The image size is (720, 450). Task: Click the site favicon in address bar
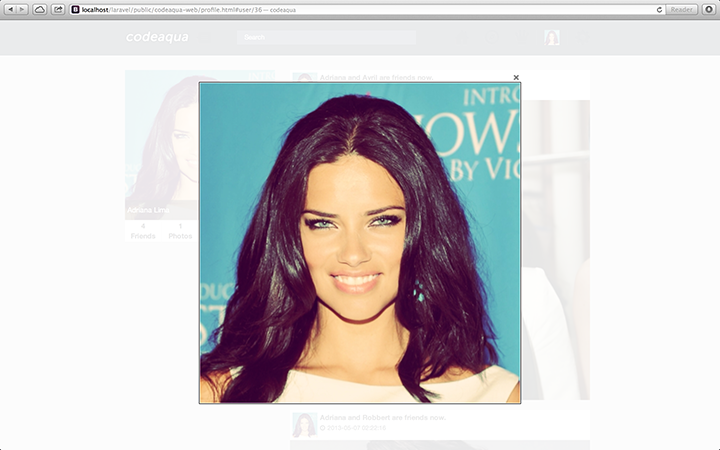(76, 9)
